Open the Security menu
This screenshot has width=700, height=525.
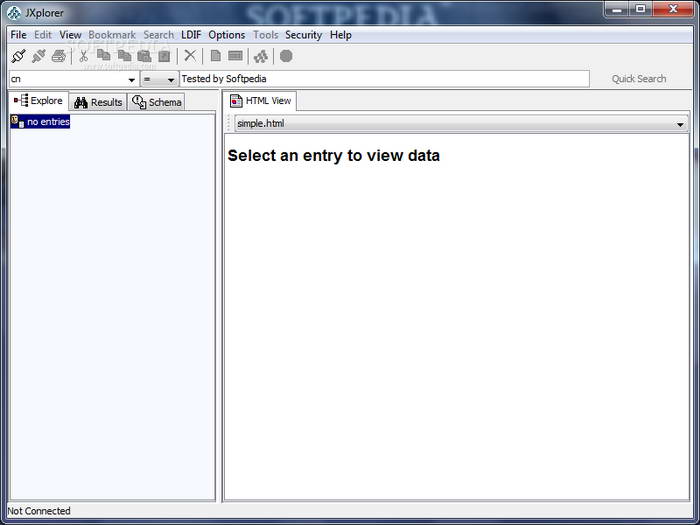pos(304,35)
